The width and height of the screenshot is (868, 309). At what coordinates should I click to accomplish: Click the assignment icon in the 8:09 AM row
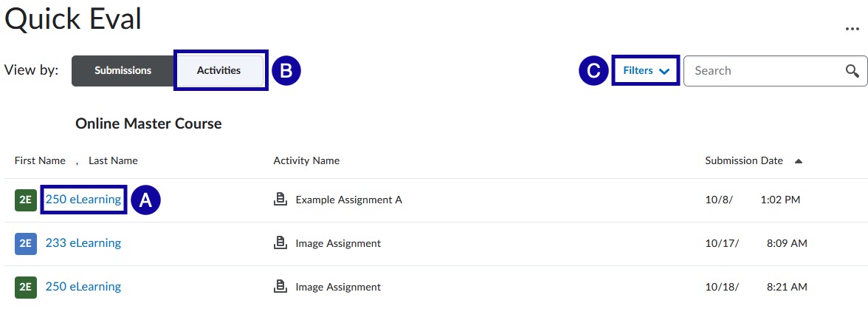[x=280, y=243]
